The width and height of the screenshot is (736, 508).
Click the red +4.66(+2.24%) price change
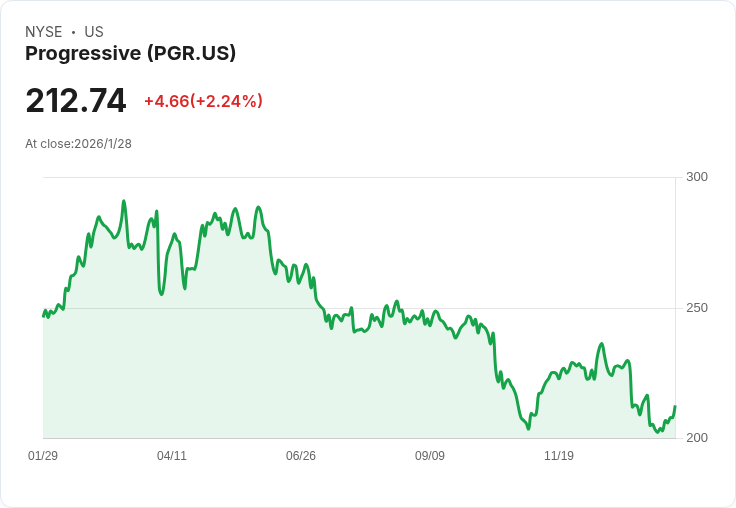tap(203, 101)
